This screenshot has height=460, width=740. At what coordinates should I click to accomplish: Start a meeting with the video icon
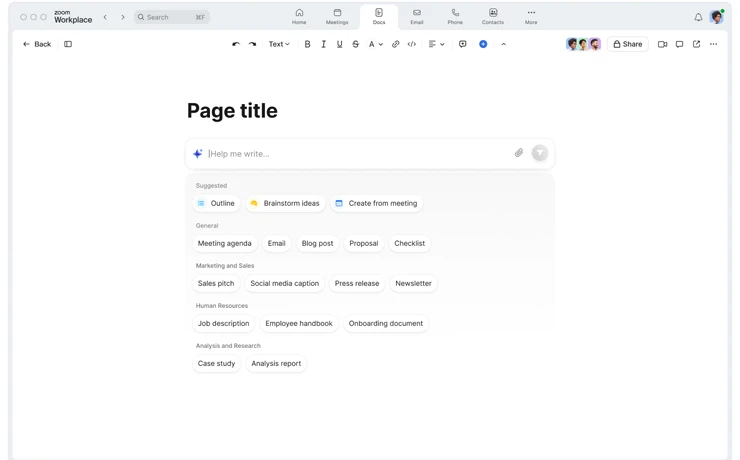(x=663, y=44)
